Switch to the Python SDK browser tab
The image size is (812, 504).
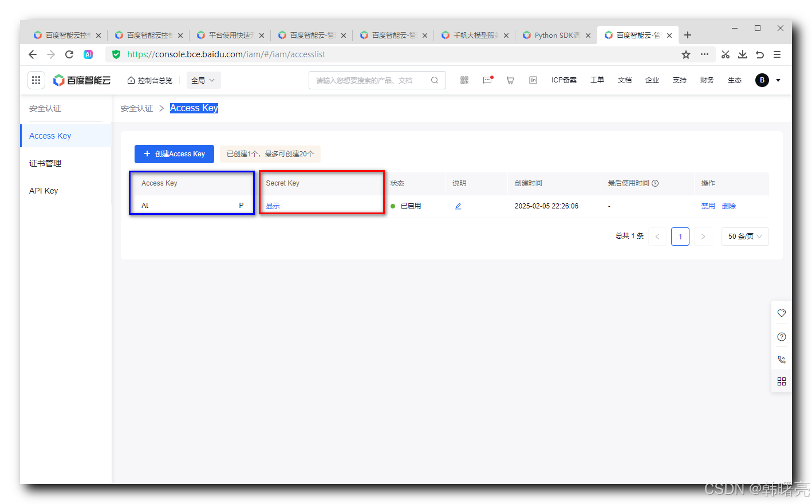557,36
